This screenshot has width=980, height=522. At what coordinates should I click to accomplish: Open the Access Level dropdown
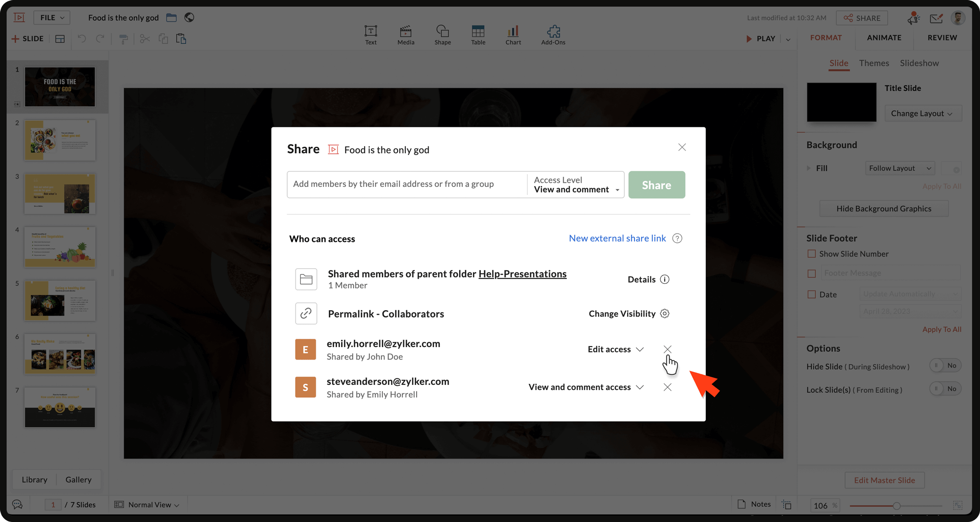(x=576, y=185)
